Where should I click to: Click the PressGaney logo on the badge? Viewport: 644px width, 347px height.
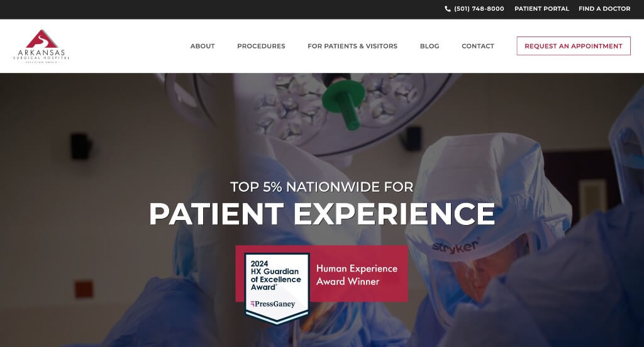pos(273,304)
